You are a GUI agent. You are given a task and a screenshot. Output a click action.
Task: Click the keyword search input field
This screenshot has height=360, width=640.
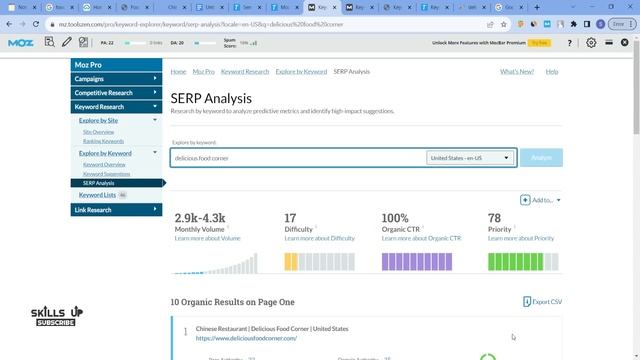[x=299, y=158]
